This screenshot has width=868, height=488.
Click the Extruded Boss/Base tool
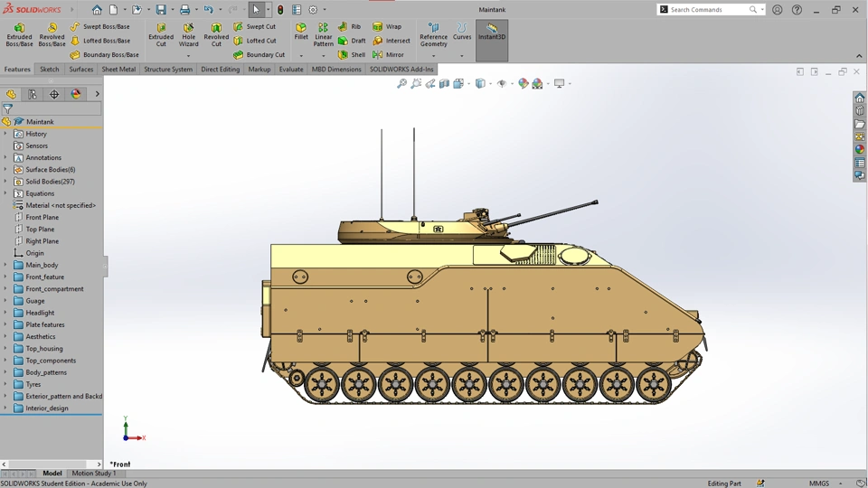[19, 35]
